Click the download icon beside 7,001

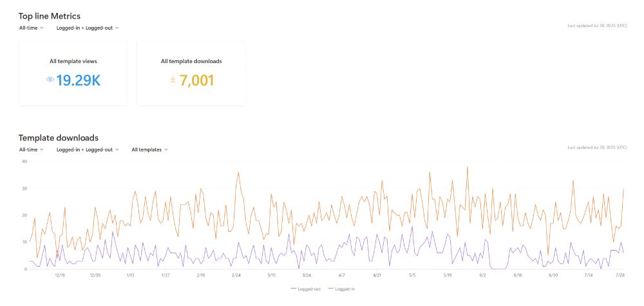point(173,80)
